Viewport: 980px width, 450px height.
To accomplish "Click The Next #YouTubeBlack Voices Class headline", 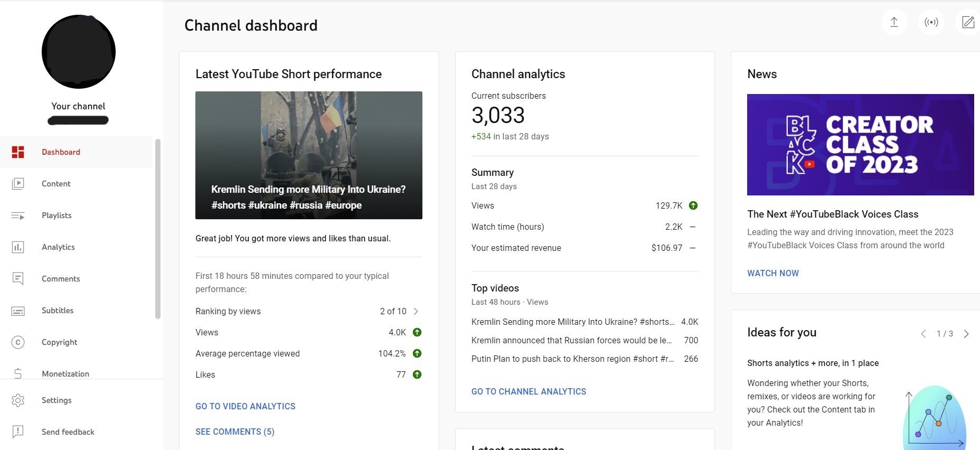I will click(833, 214).
